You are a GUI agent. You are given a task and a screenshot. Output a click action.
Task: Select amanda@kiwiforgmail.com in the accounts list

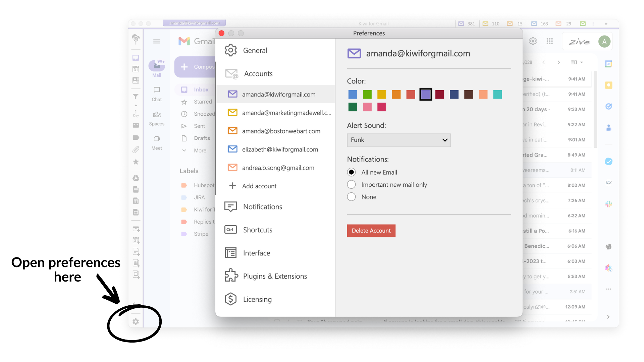coord(275,94)
